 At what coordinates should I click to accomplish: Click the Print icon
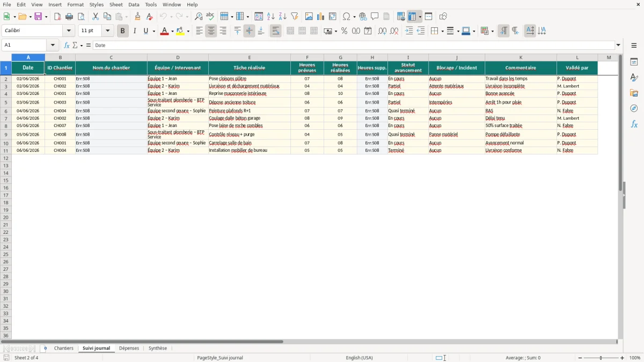coord(69,17)
